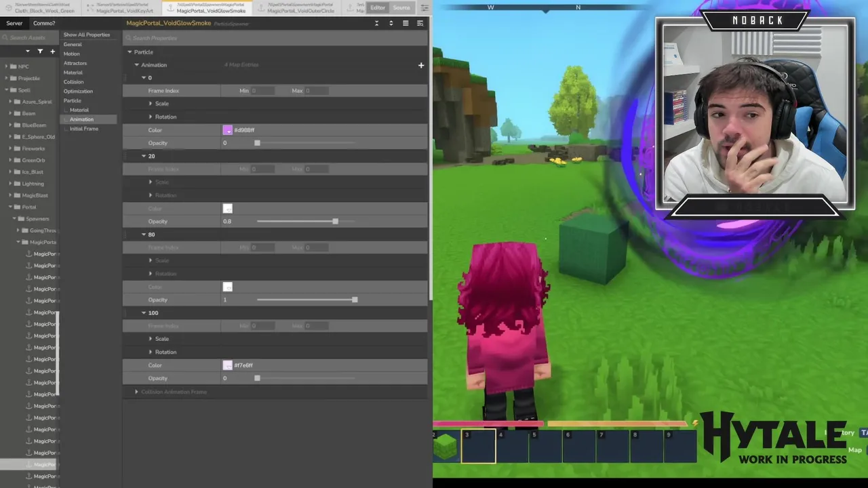This screenshot has height=488, width=868.
Task: Focus the Search Properties field
Action: [x=275, y=38]
